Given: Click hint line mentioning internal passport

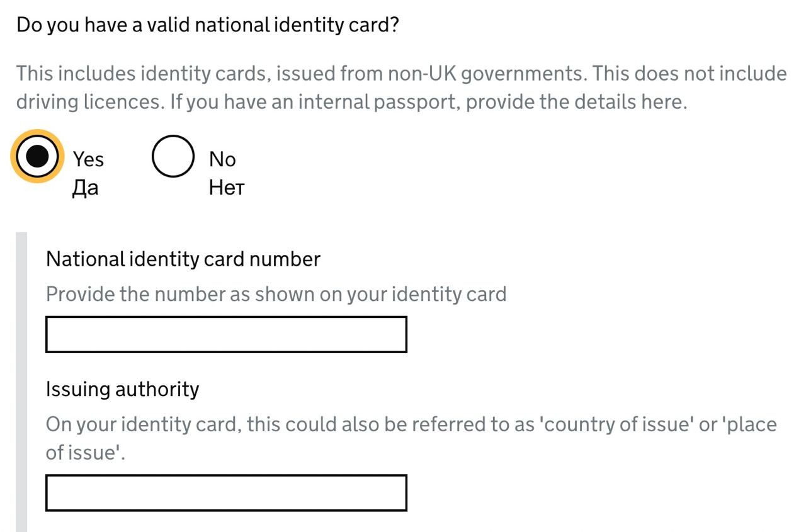Looking at the screenshot, I should tap(351, 102).
